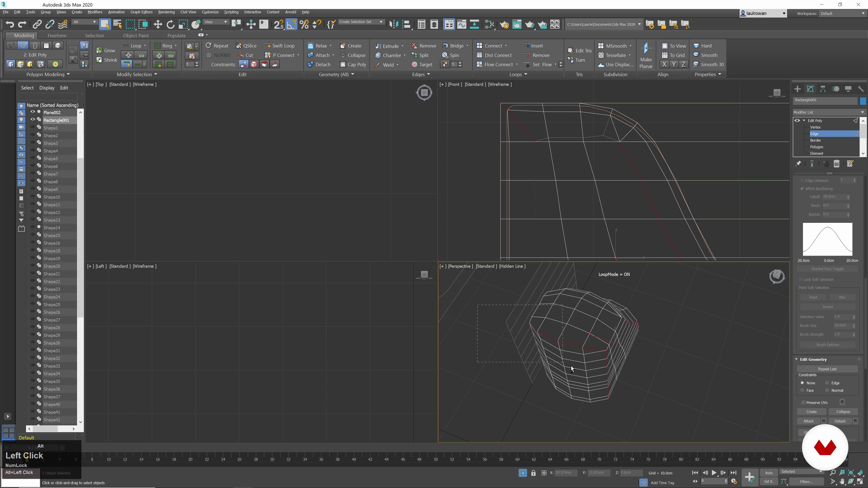Click the Repeat Last button
This screenshot has height=488, width=868.
click(x=827, y=369)
